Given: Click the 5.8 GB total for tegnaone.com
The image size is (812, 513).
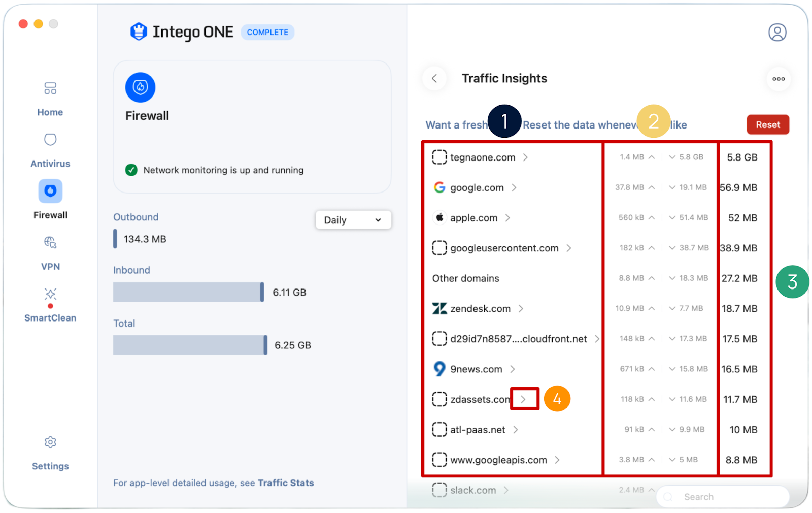Looking at the screenshot, I should pyautogui.click(x=742, y=157).
